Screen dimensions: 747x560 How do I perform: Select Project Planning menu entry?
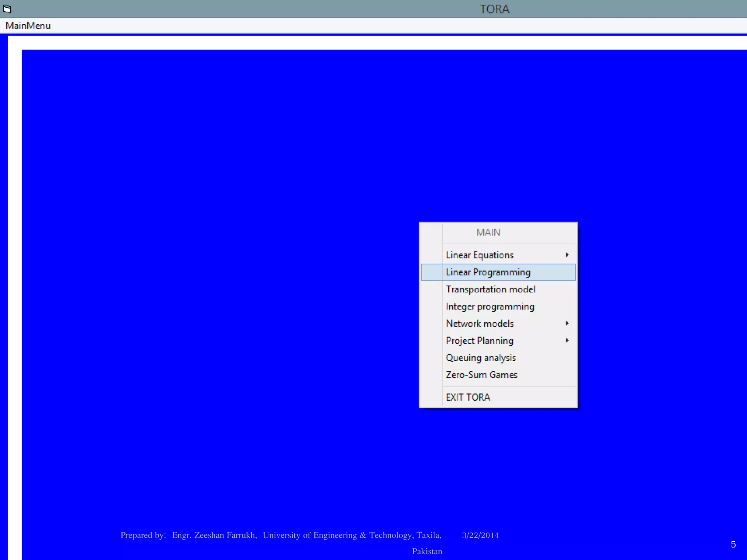click(479, 341)
